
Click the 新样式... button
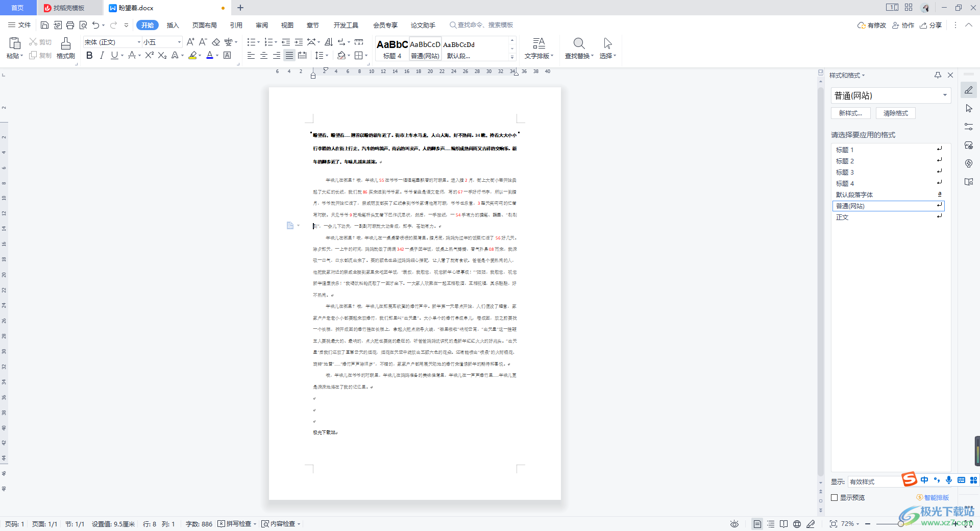(851, 113)
